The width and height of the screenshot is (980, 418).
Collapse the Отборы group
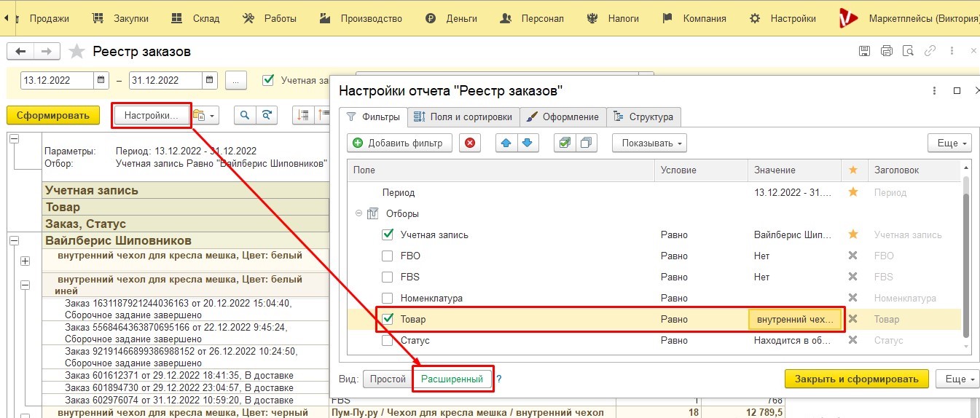(358, 213)
